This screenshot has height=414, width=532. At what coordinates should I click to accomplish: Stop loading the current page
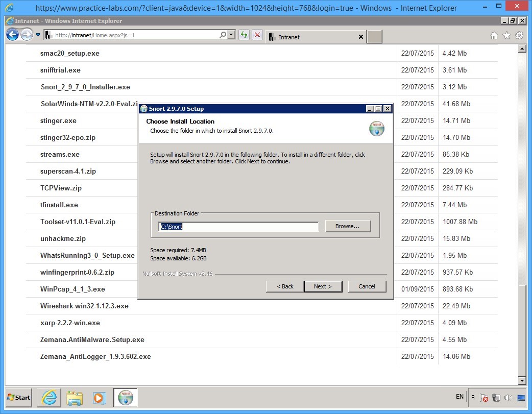coord(257,35)
